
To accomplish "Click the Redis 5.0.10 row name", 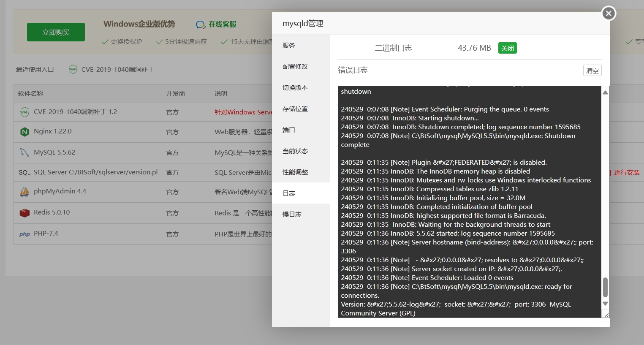I will tap(52, 212).
